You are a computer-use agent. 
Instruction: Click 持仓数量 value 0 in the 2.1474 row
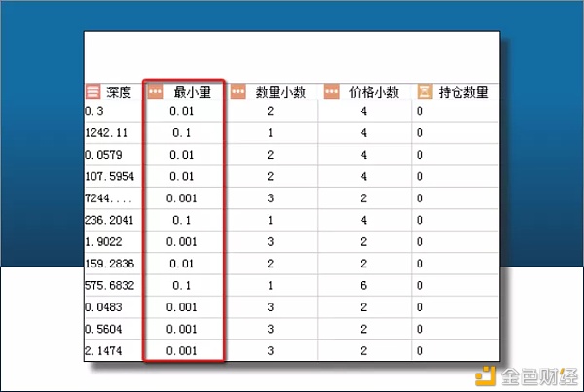point(420,351)
